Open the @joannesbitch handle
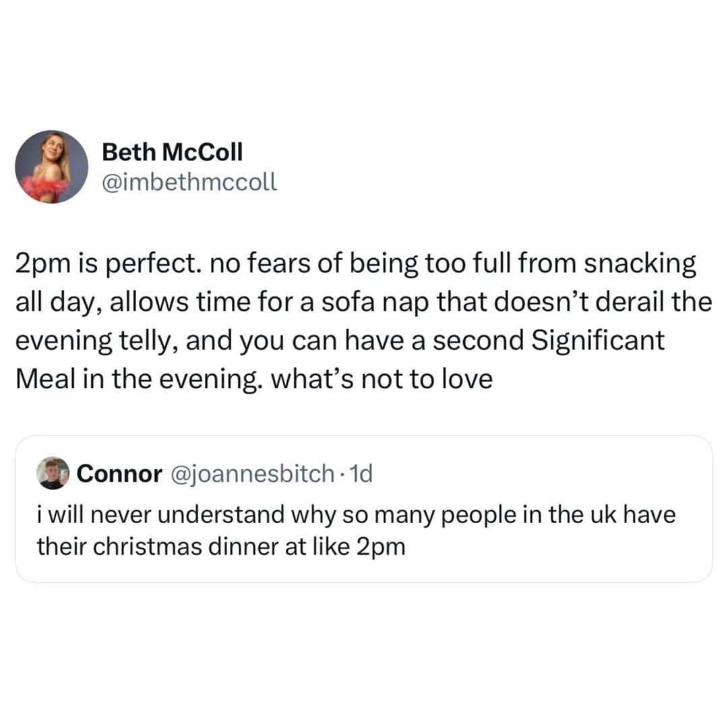The image size is (728, 728). (249, 473)
